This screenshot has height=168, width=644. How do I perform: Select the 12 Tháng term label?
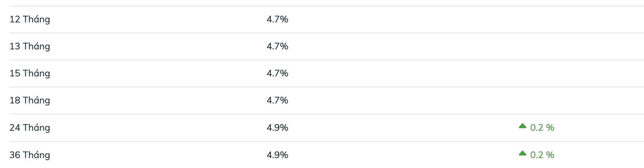click(30, 19)
